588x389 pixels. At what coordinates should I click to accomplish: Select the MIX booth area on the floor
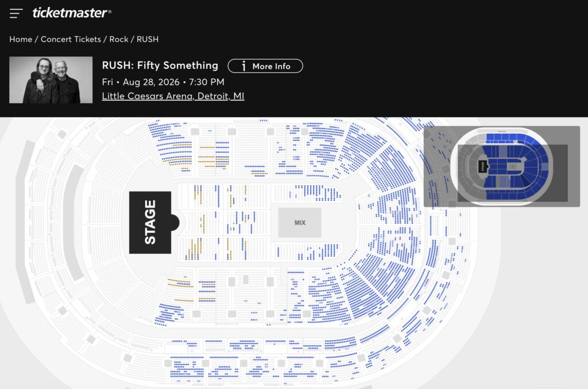[300, 223]
